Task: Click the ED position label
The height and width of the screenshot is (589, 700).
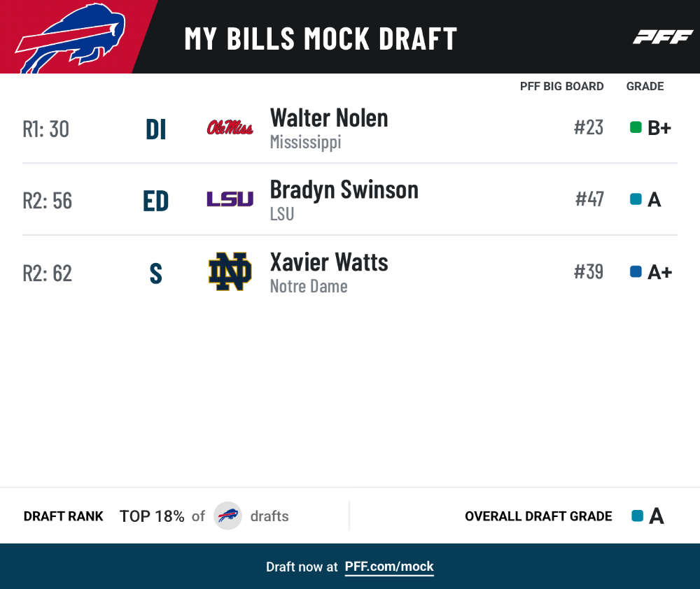Action: click(x=156, y=201)
